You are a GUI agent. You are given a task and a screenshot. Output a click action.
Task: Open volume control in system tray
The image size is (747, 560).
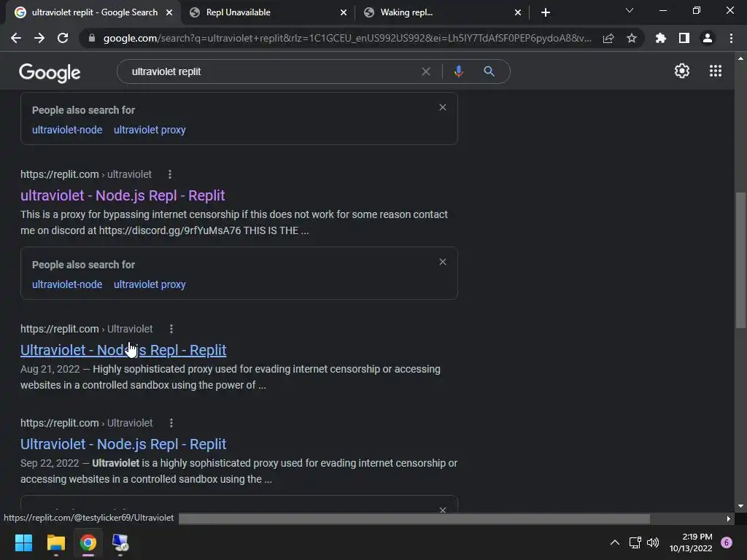click(x=653, y=542)
